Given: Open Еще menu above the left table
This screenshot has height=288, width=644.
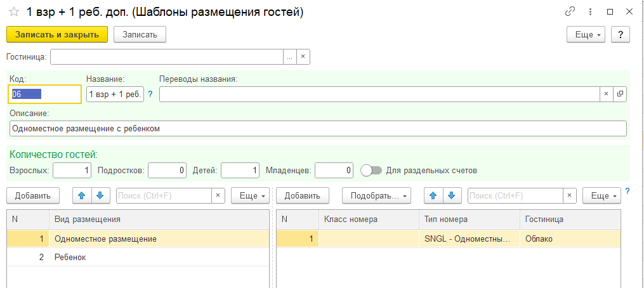Looking at the screenshot, I should [251, 195].
